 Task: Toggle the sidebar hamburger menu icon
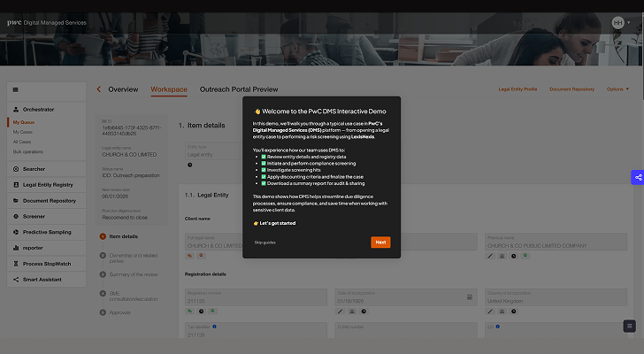16,89
